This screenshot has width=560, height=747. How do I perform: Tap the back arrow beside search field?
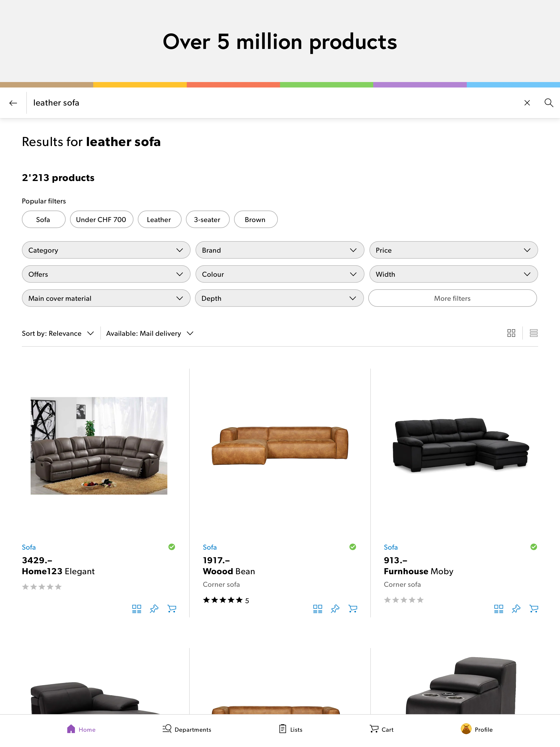click(x=13, y=103)
